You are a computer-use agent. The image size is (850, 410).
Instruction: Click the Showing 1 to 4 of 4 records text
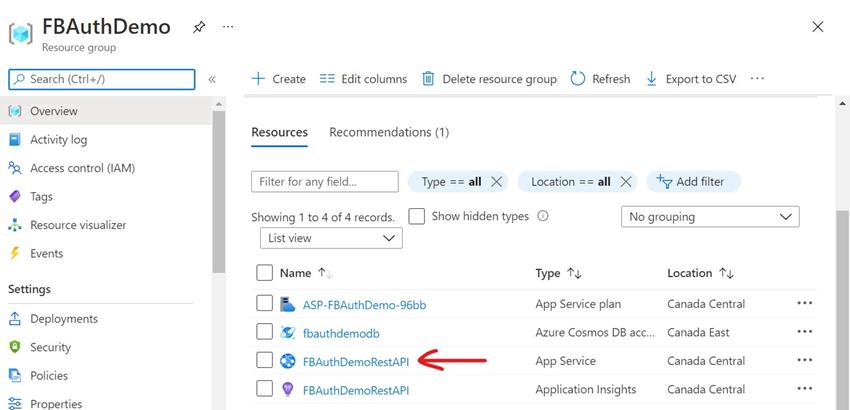click(x=323, y=217)
